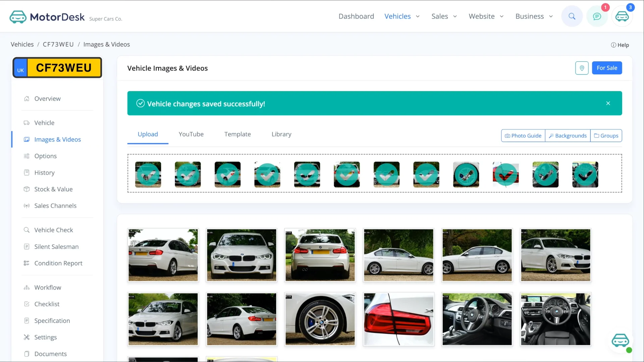Open Options in sidebar
Viewport: 644px width, 362px height.
45,156
